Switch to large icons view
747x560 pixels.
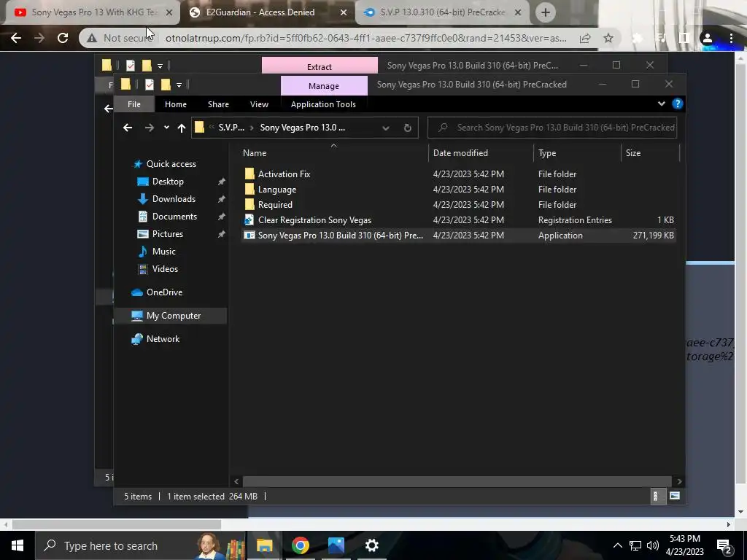point(675,496)
